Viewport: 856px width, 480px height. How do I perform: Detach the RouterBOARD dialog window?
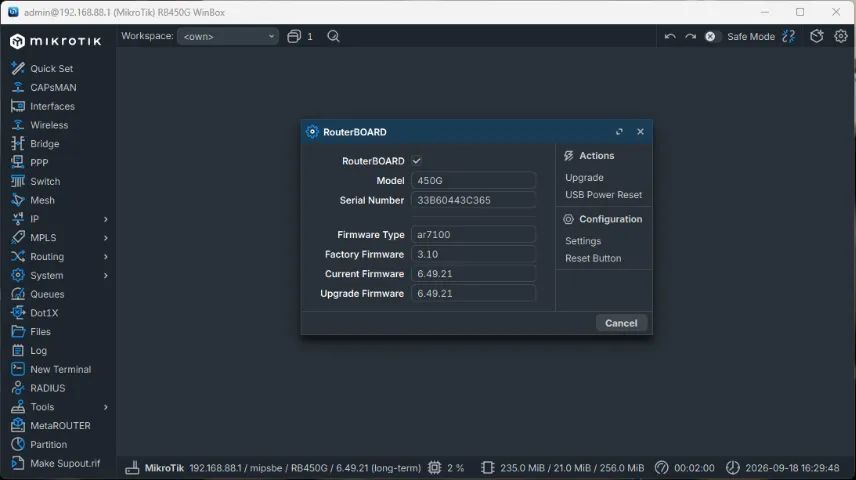coord(619,132)
